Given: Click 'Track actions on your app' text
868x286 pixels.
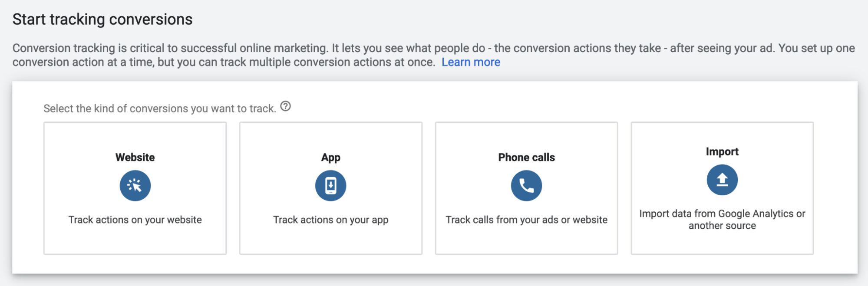Looking at the screenshot, I should [330, 220].
